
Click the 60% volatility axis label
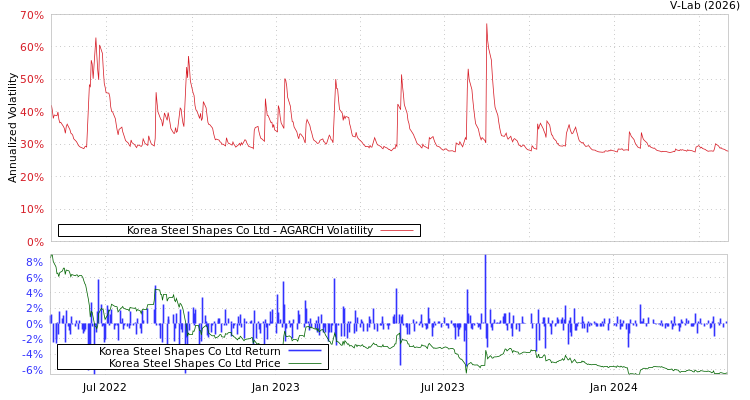32,48
